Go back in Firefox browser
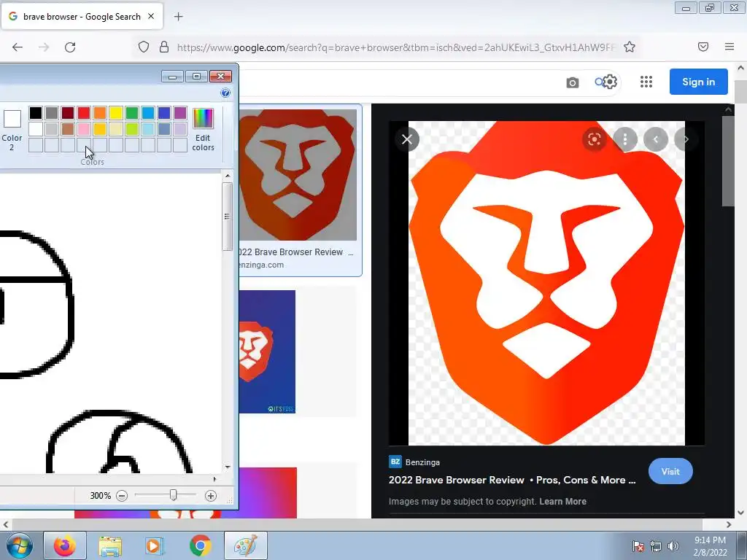This screenshot has width=747, height=560. pyautogui.click(x=18, y=47)
